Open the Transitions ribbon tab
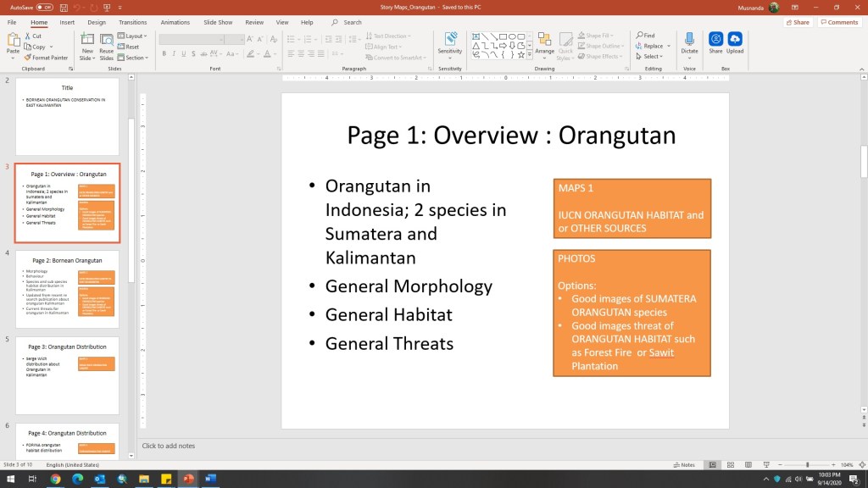Image resolution: width=868 pixels, height=488 pixels. pyautogui.click(x=132, y=22)
